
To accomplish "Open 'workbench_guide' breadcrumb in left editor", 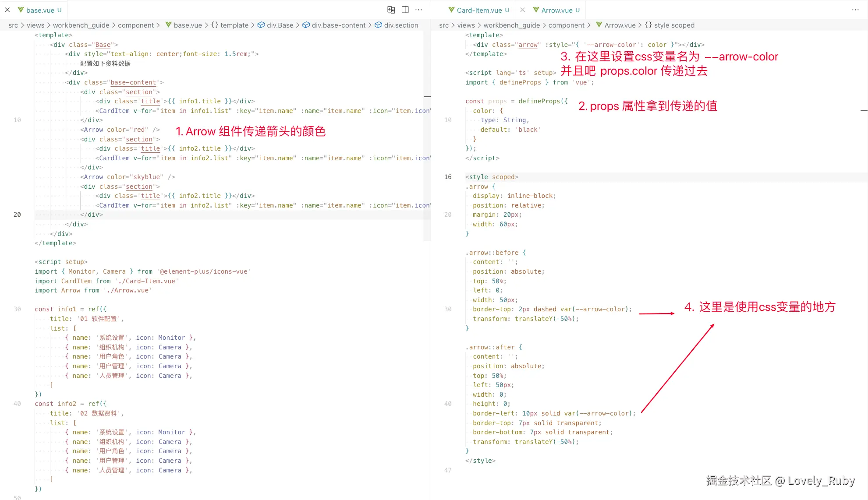I will click(x=81, y=25).
